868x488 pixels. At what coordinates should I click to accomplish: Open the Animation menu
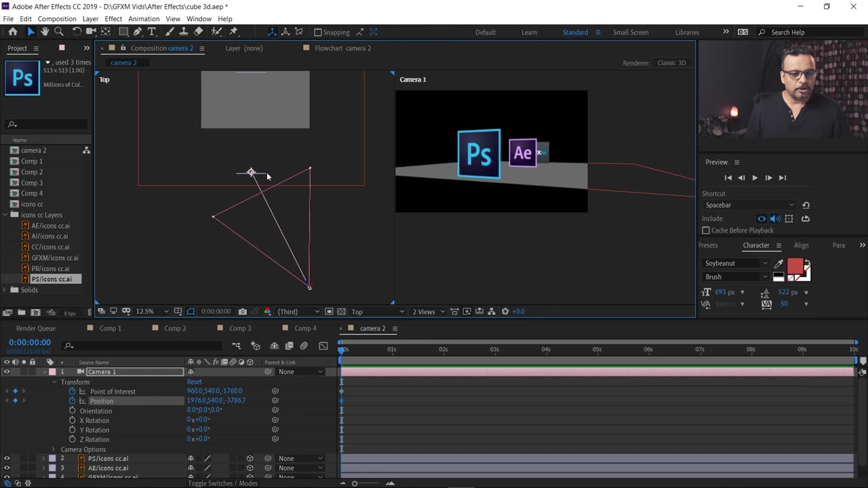tap(144, 19)
